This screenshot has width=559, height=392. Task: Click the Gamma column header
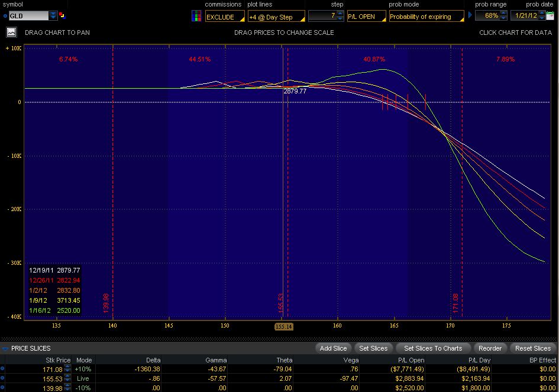(216, 360)
